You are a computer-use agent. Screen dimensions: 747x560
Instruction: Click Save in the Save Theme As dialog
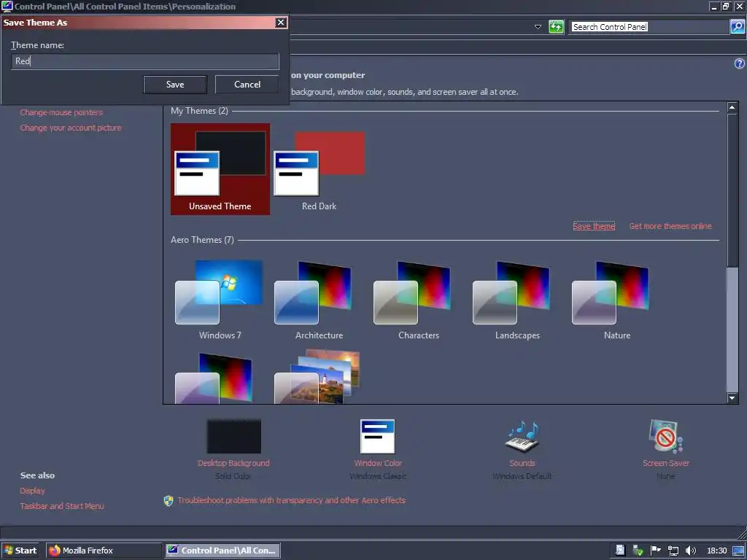(x=175, y=85)
